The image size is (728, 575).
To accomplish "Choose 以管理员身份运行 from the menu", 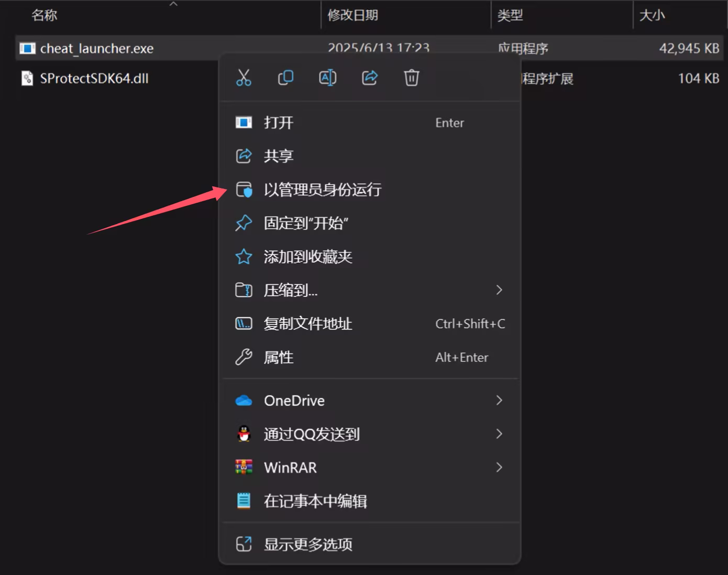I will (322, 190).
